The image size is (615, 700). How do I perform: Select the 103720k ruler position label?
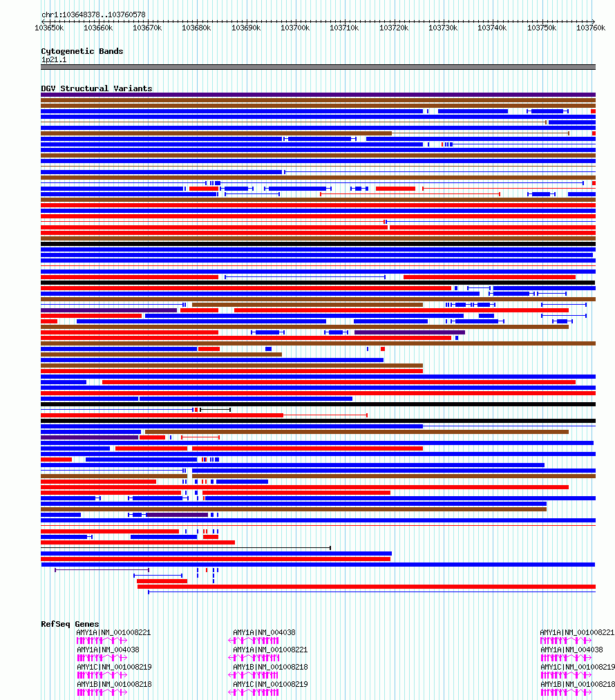(394, 28)
